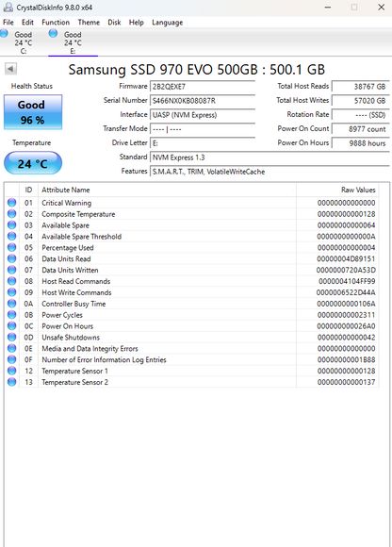This screenshot has height=547, width=392.
Task: Click the status icon for Percentage Used
Action: click(x=12, y=247)
